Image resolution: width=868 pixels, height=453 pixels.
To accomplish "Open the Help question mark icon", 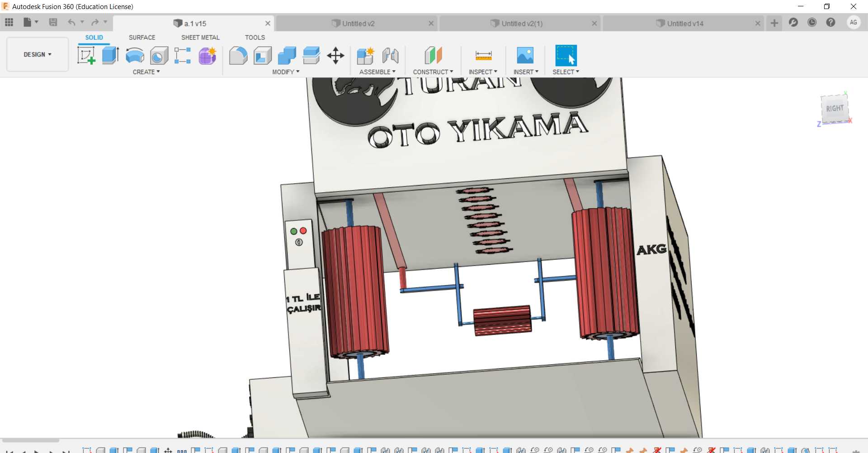I will [830, 22].
